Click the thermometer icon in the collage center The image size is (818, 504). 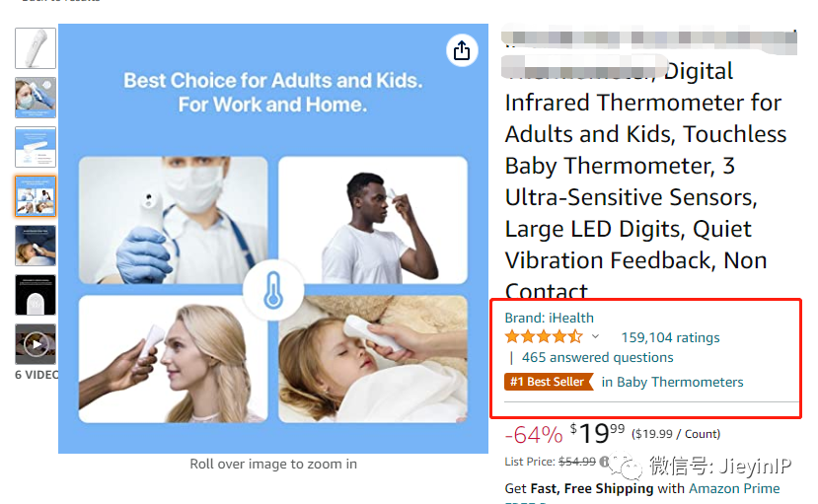(273, 290)
